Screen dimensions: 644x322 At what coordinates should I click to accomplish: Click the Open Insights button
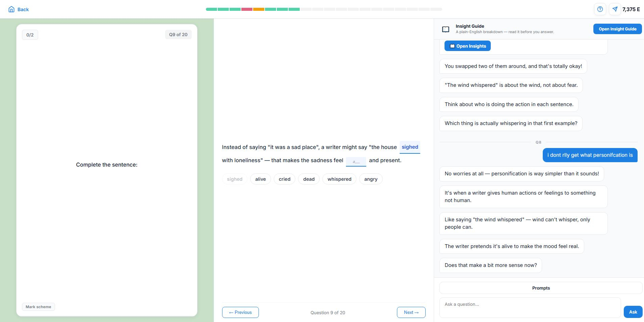pos(467,46)
